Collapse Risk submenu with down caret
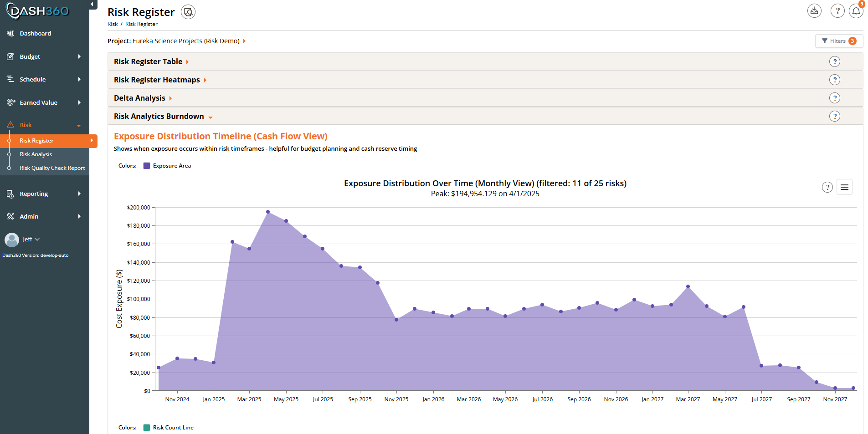This screenshot has width=868, height=434. (x=79, y=126)
